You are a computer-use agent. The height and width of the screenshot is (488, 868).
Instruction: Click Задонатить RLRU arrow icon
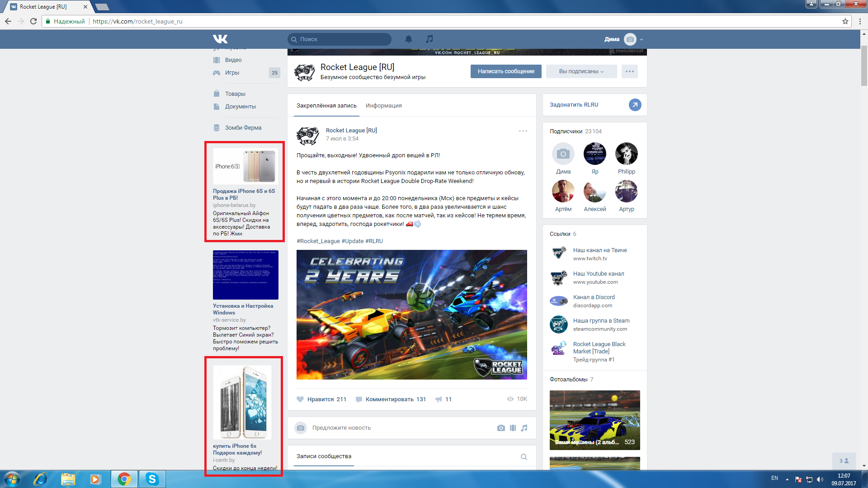(635, 105)
